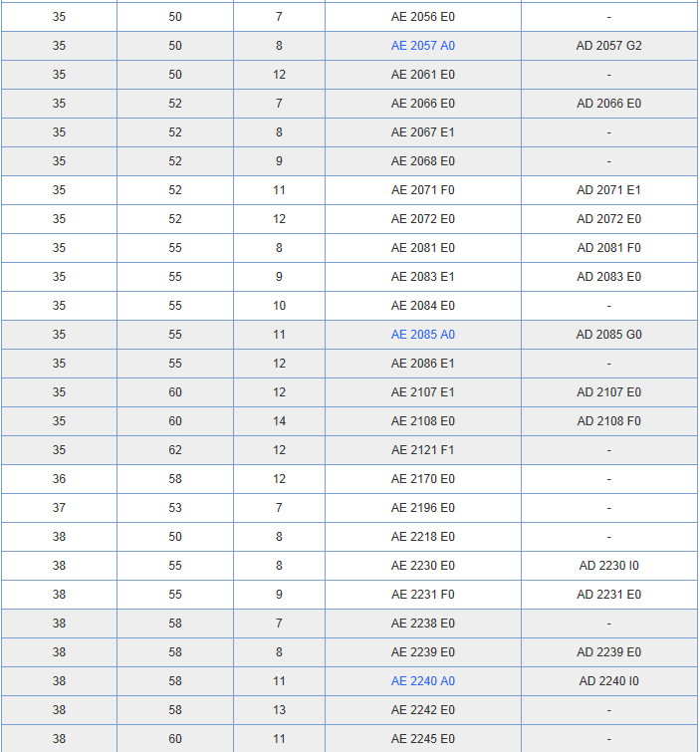Image resolution: width=700 pixels, height=752 pixels.
Task: Click the AE 2196 E0 entry
Action: (x=422, y=508)
